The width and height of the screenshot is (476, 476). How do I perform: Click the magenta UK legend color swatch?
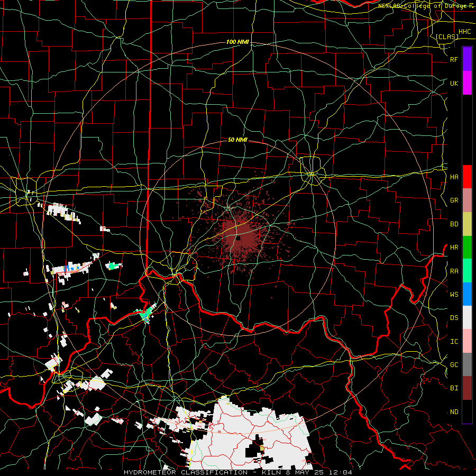pos(467,83)
